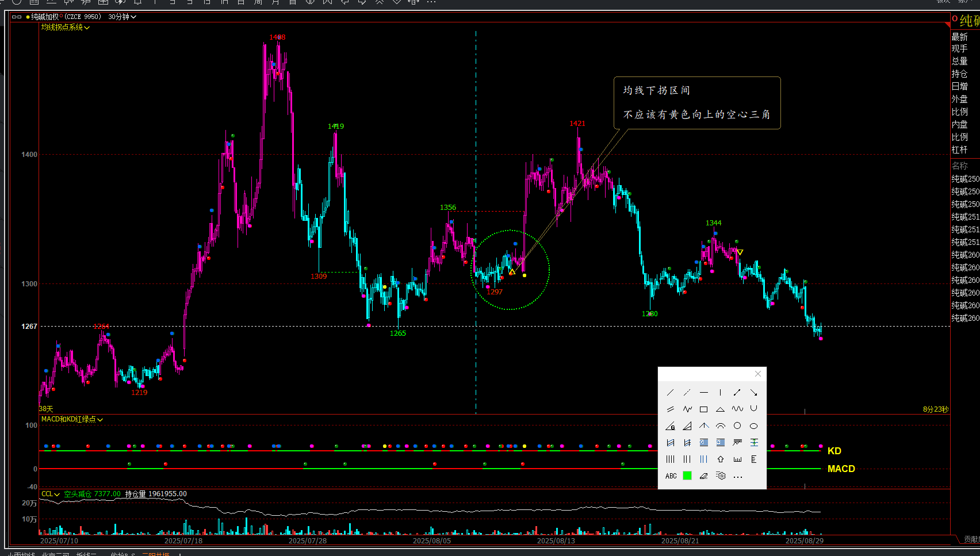Expand the 均线拐点系统 indicator dropdown
The width and height of the screenshot is (980, 556).
point(65,28)
